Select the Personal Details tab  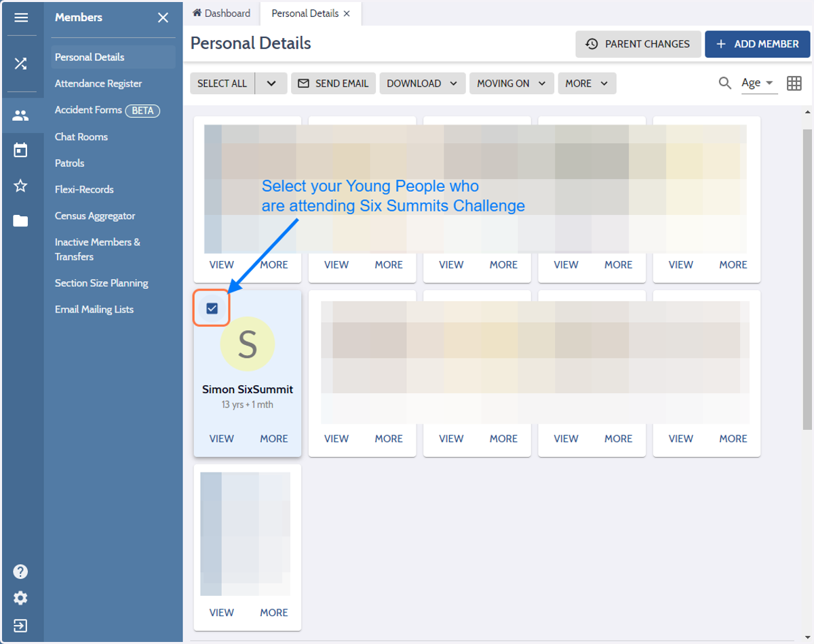[305, 14]
